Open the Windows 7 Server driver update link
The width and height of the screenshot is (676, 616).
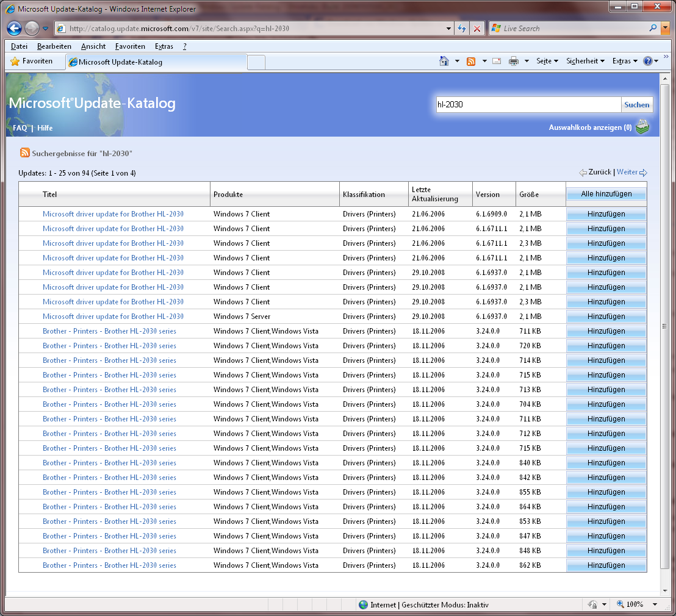click(x=113, y=317)
